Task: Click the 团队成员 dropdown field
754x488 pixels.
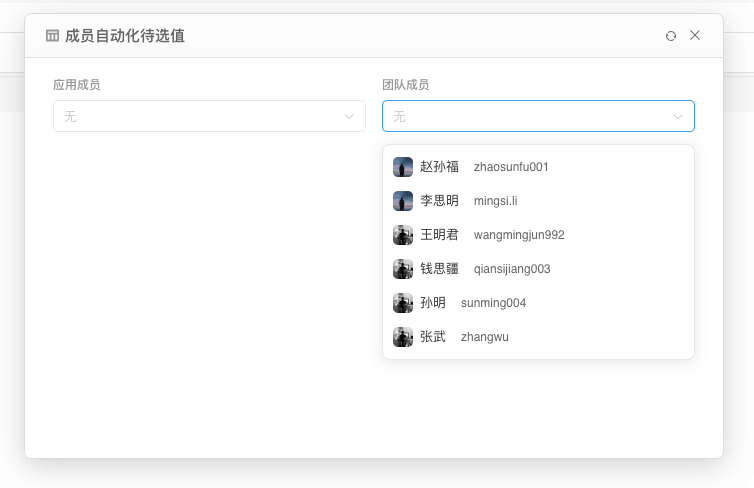Action: [538, 116]
